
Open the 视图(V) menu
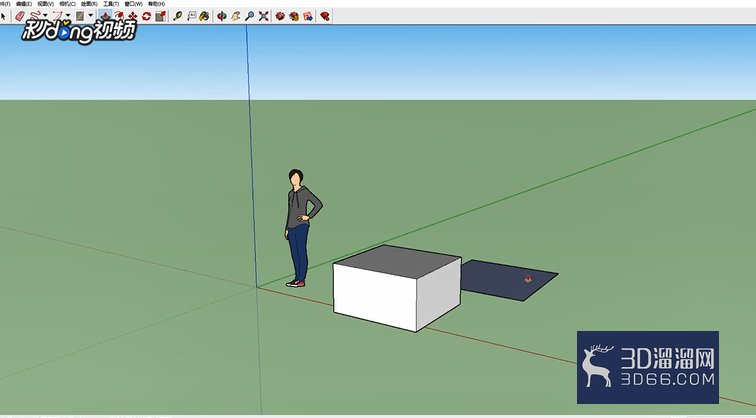(x=45, y=3)
